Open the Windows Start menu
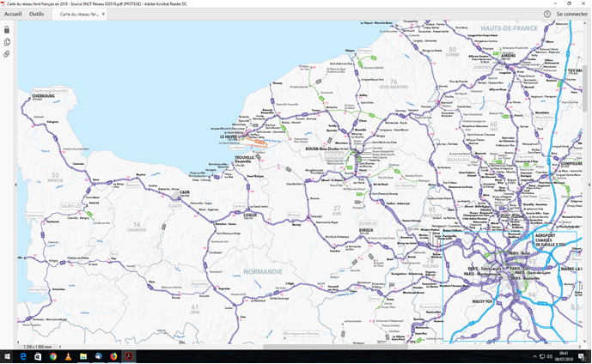 7,356
